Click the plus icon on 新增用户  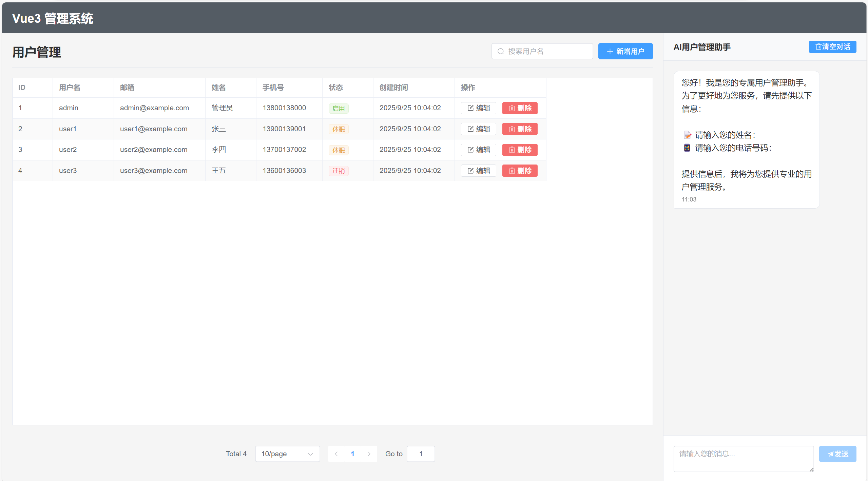tap(610, 52)
